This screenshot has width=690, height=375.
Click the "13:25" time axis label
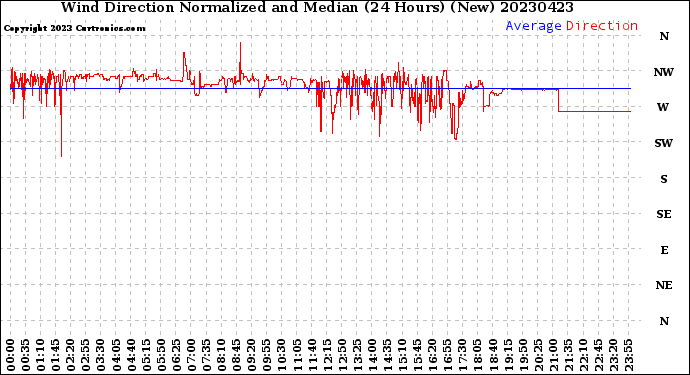click(x=357, y=355)
